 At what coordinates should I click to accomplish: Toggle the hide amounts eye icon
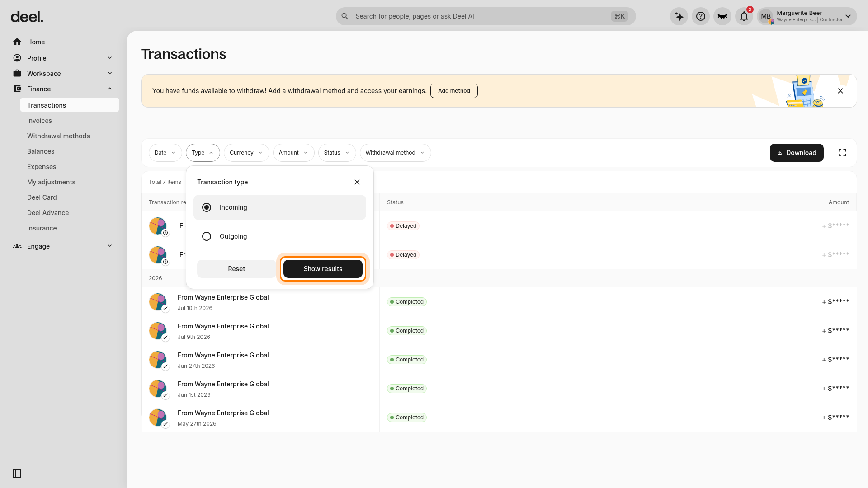(722, 16)
